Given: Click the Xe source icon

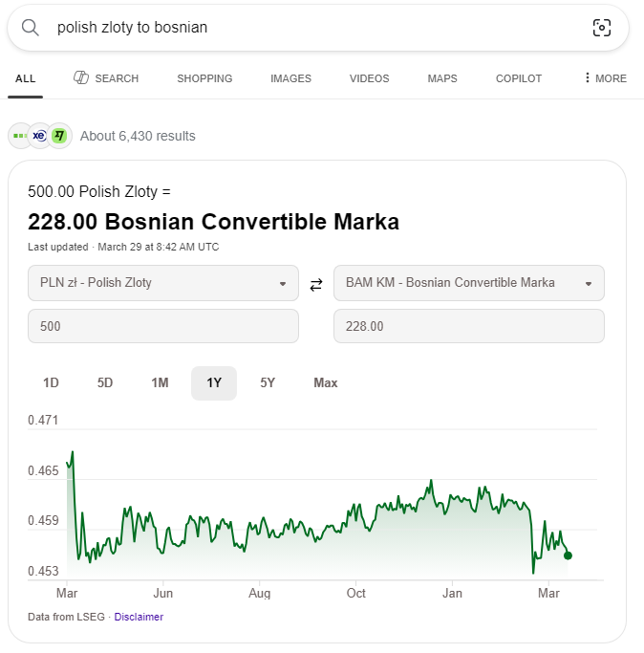Looking at the screenshot, I should click(39, 136).
